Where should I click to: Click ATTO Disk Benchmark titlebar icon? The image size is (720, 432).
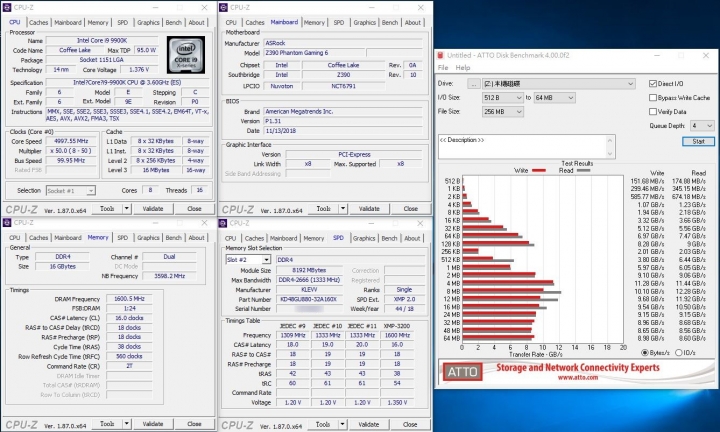pyautogui.click(x=440, y=55)
